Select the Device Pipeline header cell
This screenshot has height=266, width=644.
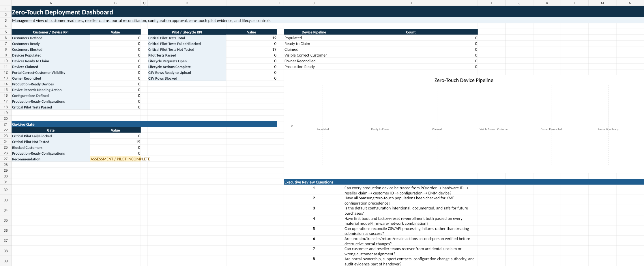pyautogui.click(x=314, y=32)
